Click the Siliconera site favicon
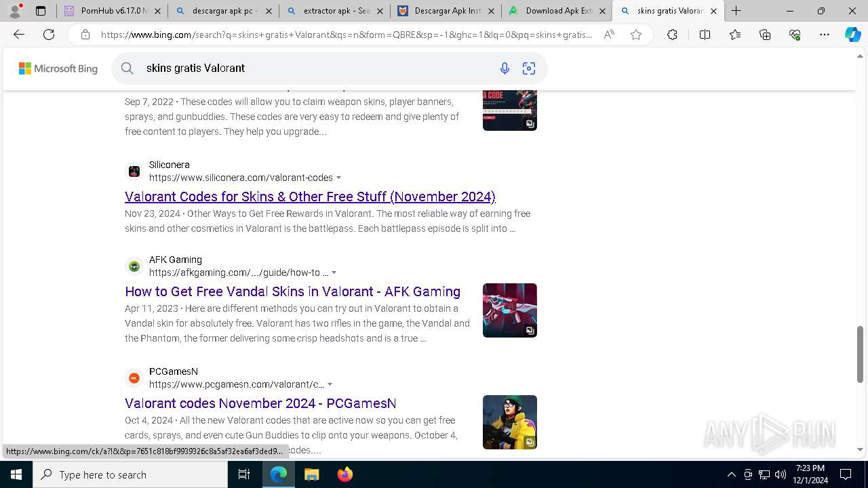The image size is (868, 488). click(134, 171)
